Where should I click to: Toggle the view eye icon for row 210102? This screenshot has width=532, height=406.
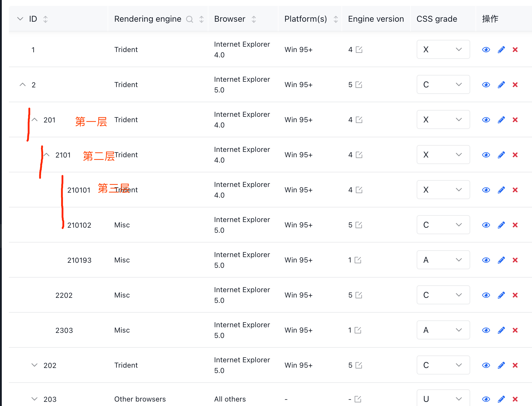coord(486,225)
